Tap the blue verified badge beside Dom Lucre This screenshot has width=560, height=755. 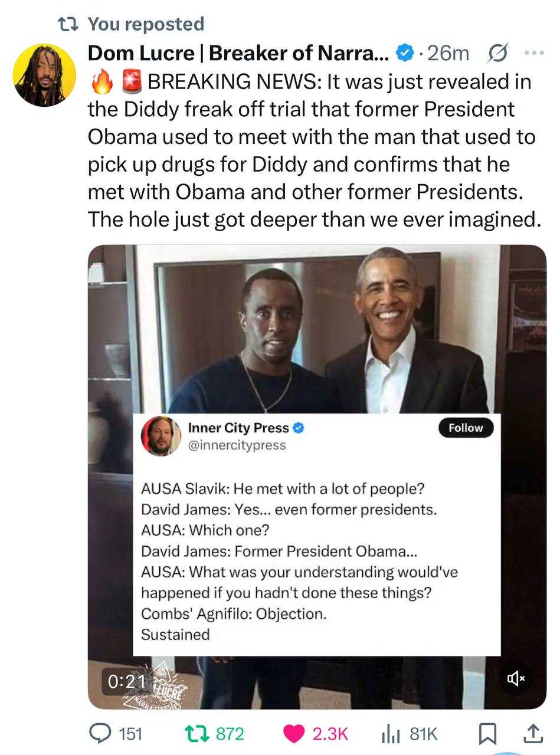[404, 54]
